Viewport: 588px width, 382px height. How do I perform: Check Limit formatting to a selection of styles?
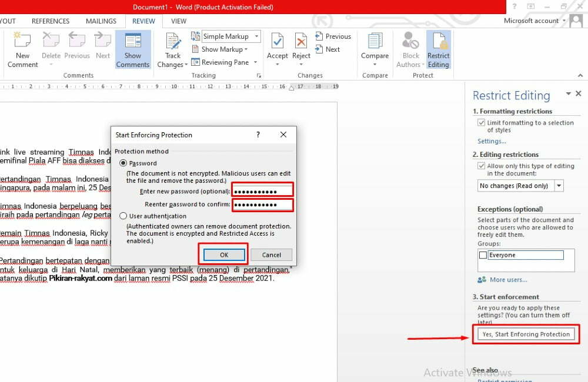pos(482,122)
